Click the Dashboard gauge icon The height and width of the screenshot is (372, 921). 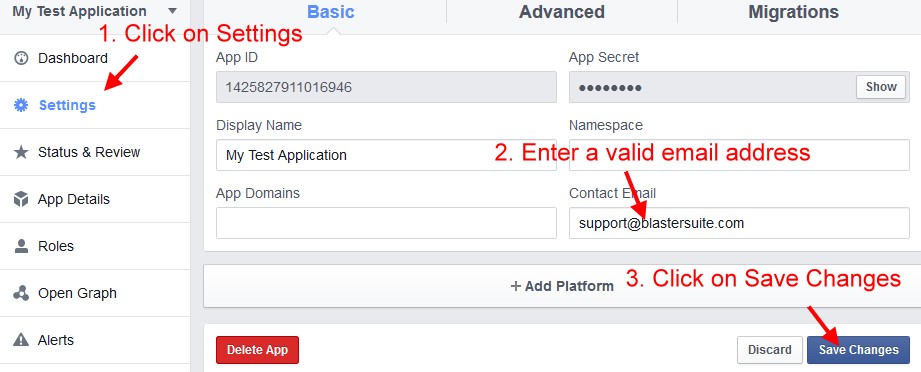tap(21, 58)
